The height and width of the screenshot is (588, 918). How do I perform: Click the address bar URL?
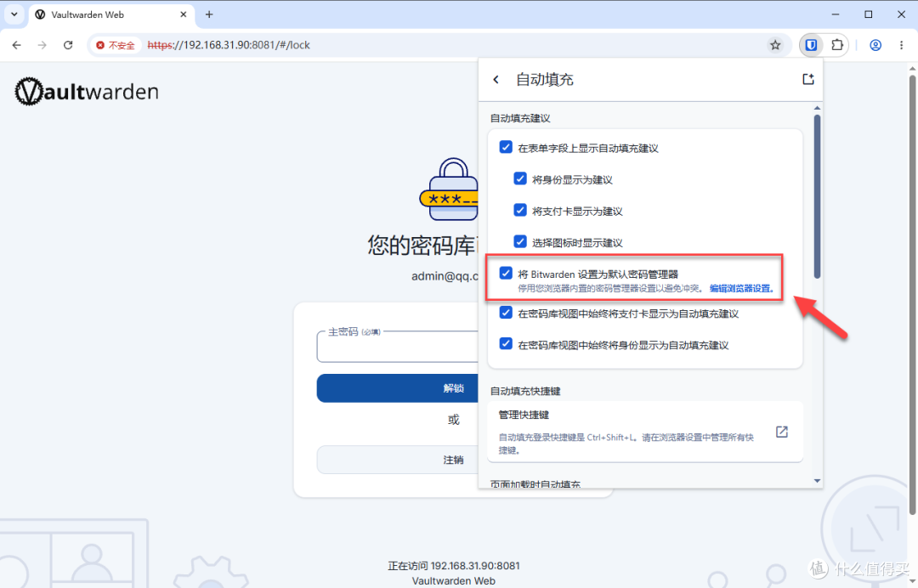(229, 45)
